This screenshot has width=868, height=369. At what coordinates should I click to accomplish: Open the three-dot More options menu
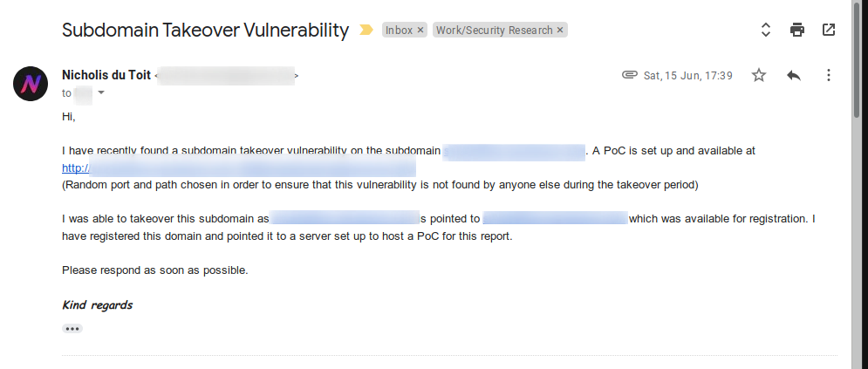click(x=829, y=75)
